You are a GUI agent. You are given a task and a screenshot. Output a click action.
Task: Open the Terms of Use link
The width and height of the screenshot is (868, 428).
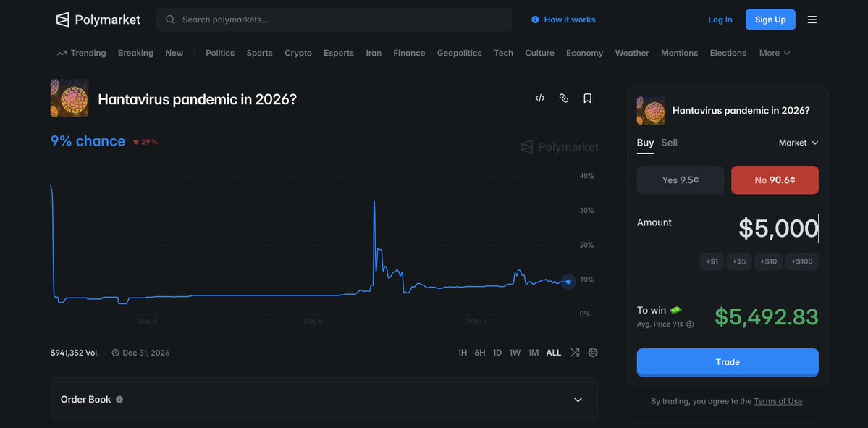click(778, 401)
